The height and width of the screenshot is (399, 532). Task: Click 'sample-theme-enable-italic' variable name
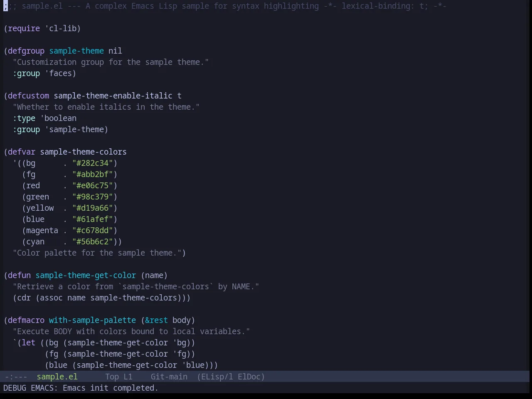[113, 96]
